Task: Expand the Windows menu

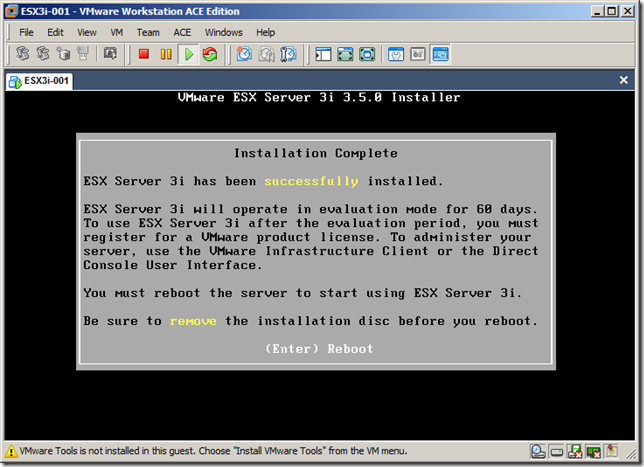Action: tap(224, 32)
